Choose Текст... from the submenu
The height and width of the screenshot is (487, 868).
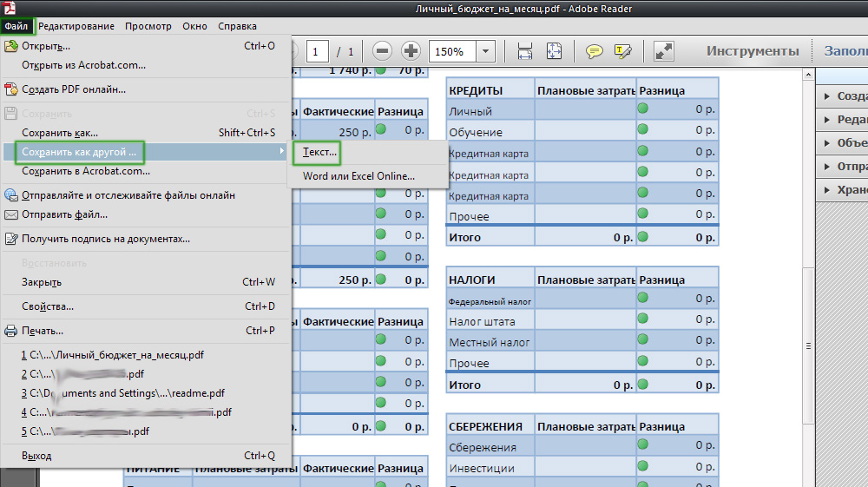tap(319, 152)
